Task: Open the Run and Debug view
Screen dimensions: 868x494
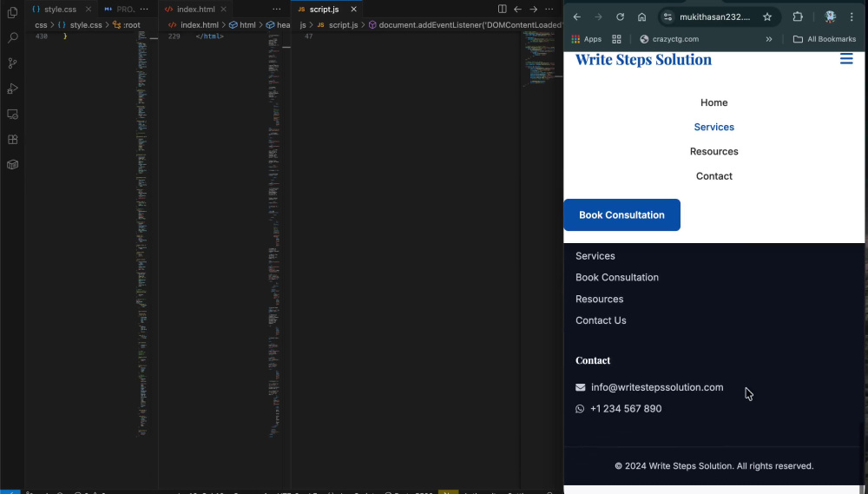Action: 12,89
